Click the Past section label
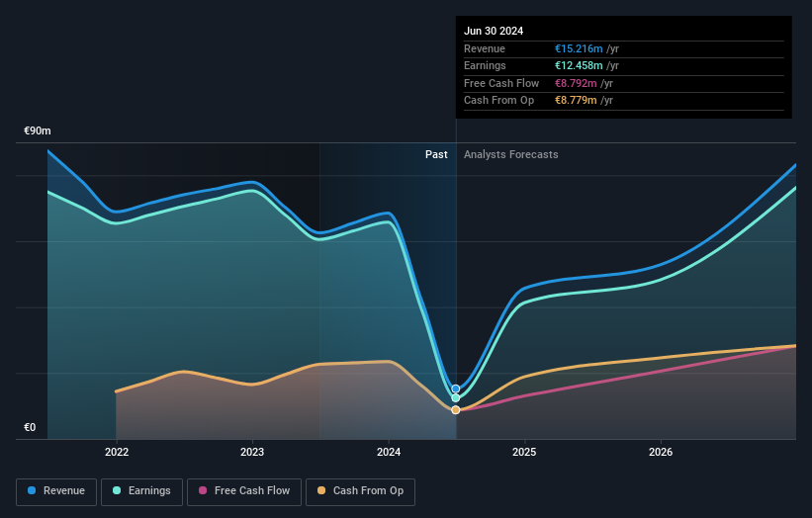The width and height of the screenshot is (812, 518). [x=436, y=154]
